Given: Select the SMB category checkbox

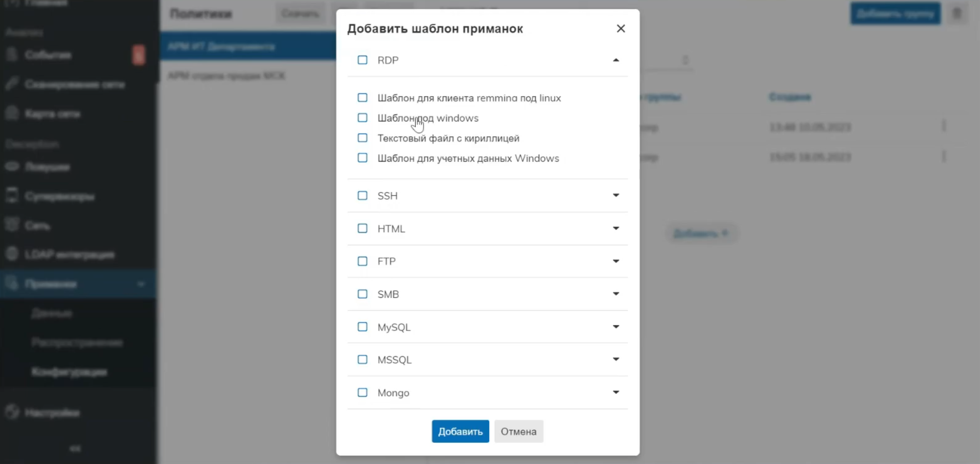Looking at the screenshot, I should pos(362,294).
